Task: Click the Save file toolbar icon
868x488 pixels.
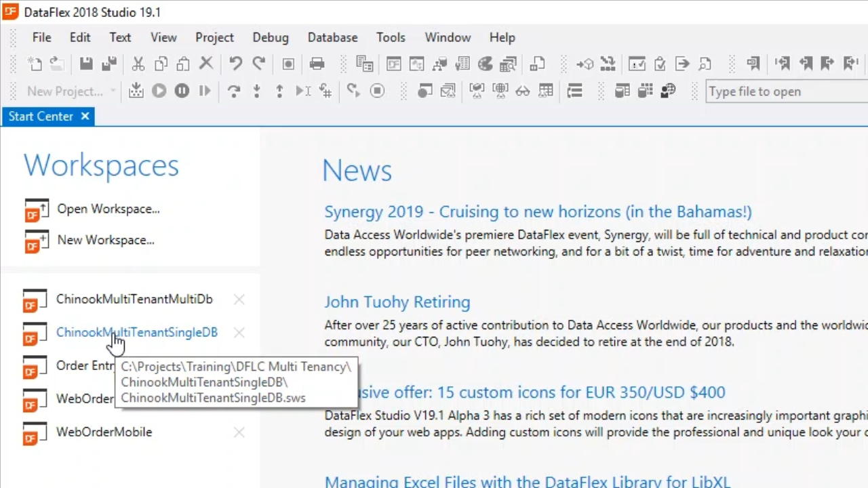Action: click(x=86, y=64)
